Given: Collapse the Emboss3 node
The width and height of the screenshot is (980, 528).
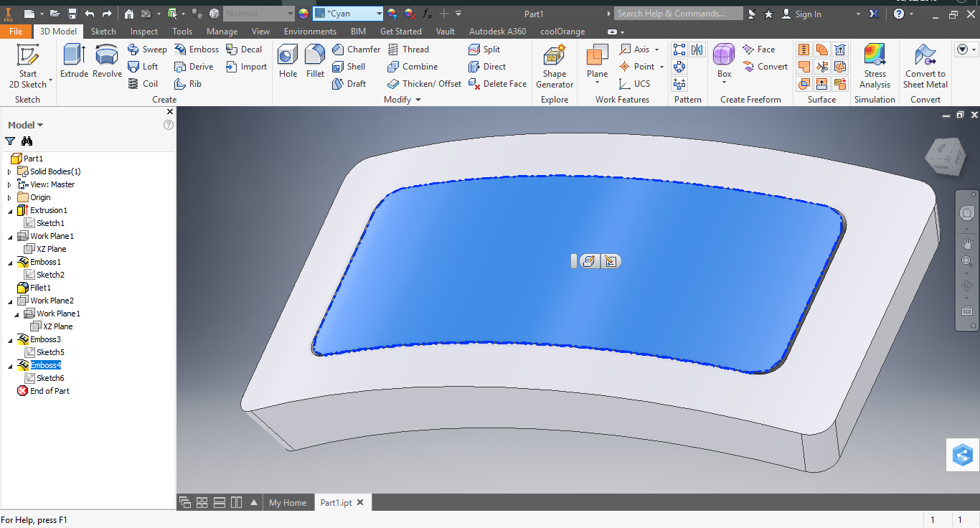Looking at the screenshot, I should point(9,340).
